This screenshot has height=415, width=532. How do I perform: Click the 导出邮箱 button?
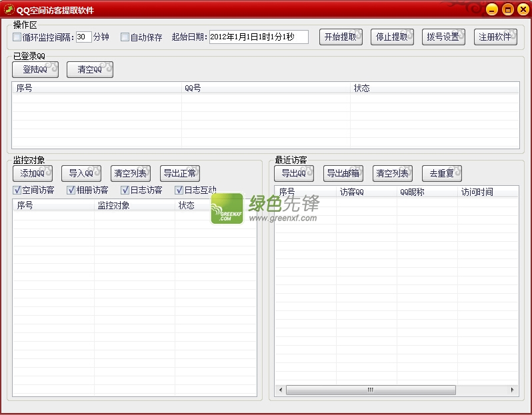point(343,174)
